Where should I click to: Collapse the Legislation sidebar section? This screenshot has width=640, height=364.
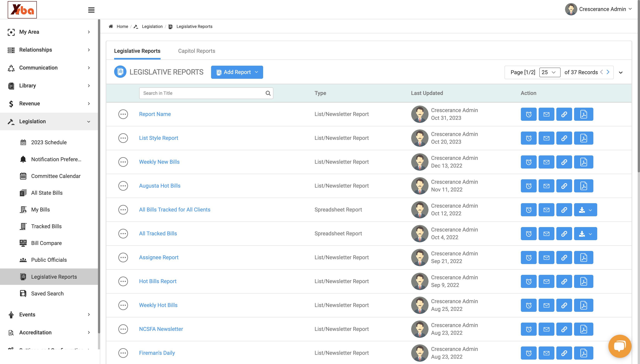coord(49,122)
